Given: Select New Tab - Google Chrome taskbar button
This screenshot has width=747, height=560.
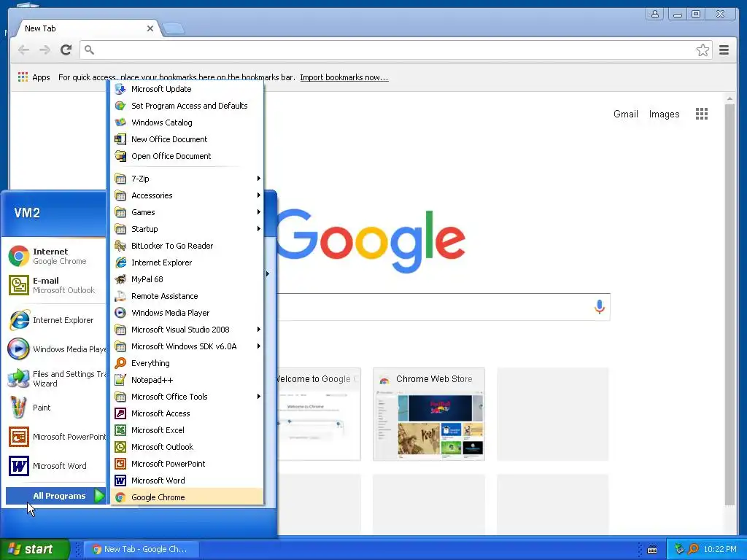Looking at the screenshot, I should pos(141,549).
